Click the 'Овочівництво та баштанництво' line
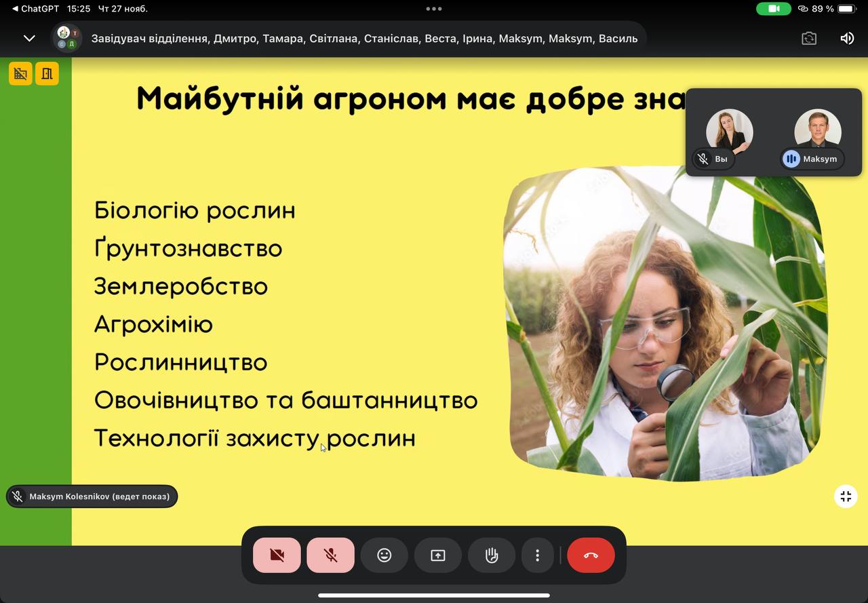 point(285,400)
